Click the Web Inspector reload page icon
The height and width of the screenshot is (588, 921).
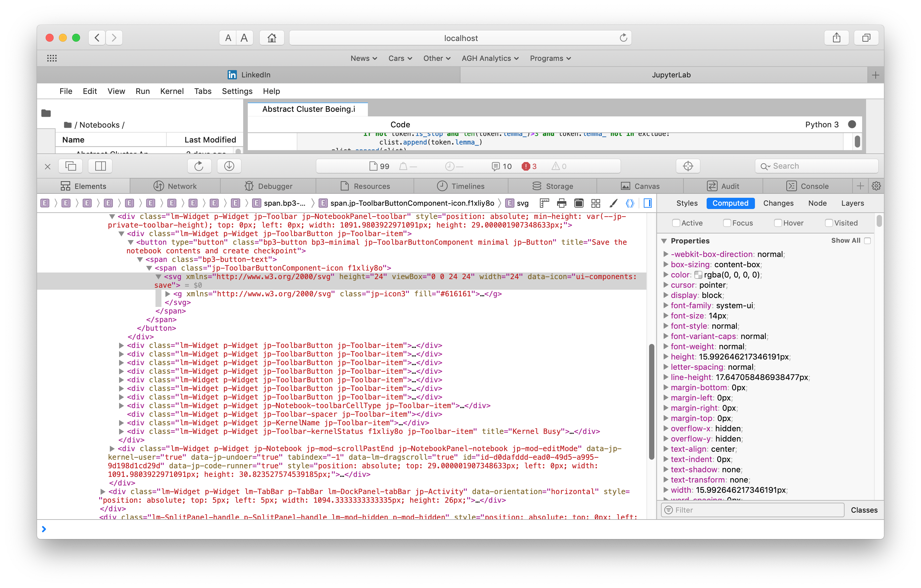(x=199, y=166)
